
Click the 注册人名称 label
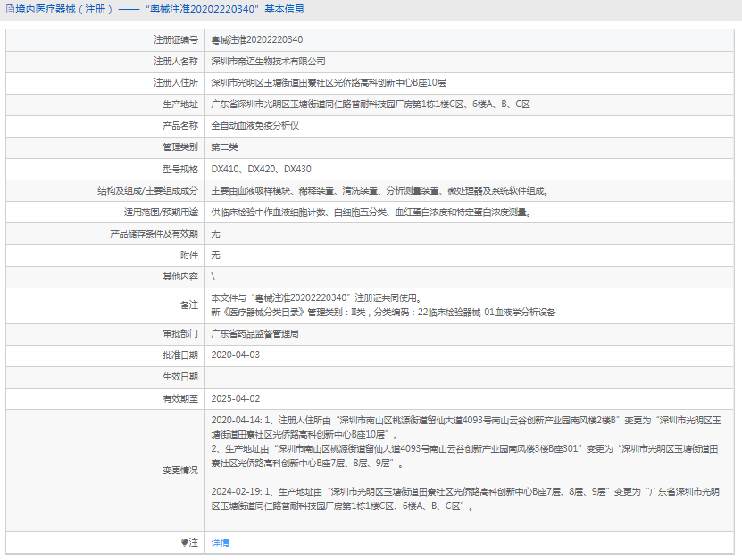tap(176, 62)
